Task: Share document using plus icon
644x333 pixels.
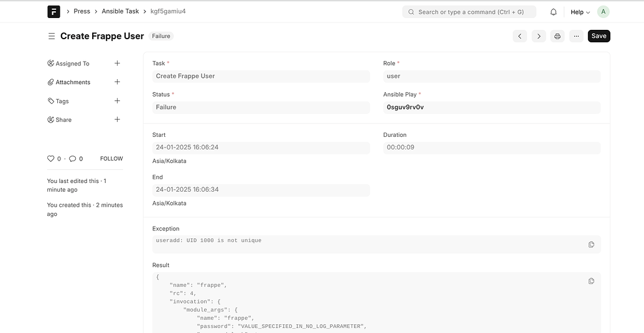Action: click(117, 120)
